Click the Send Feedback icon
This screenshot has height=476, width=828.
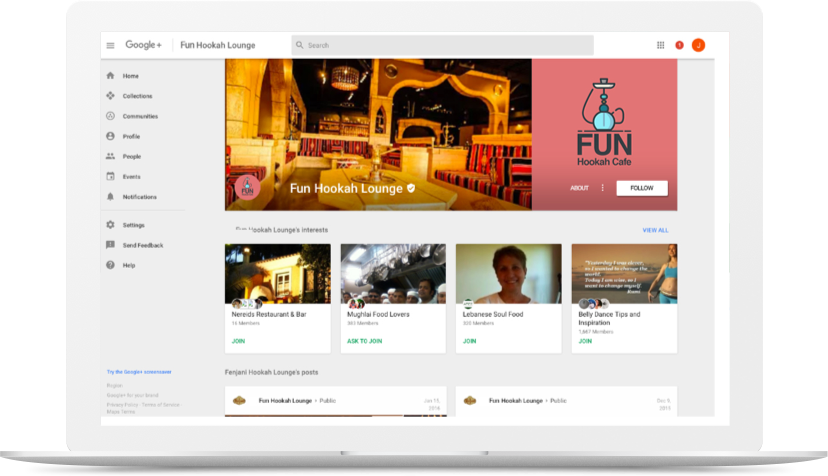click(110, 245)
